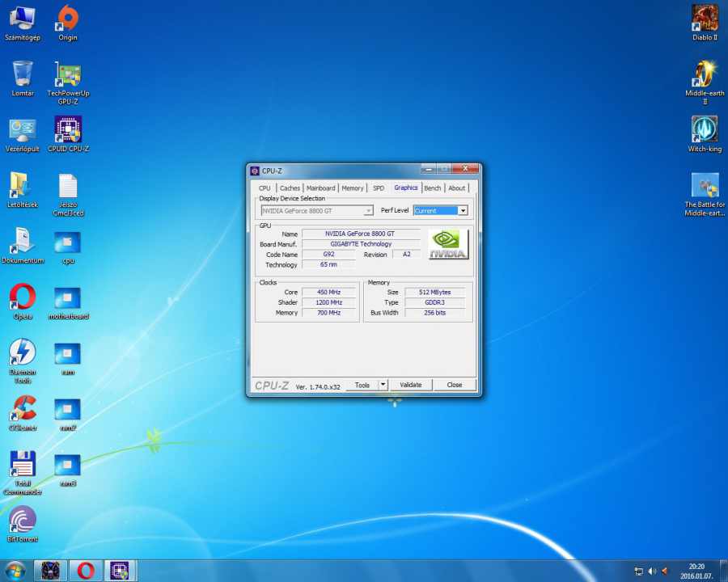Screen dimensions: 728x582
Task: Open The Battle for Middle-earth shortcut
Action: click(x=705, y=195)
